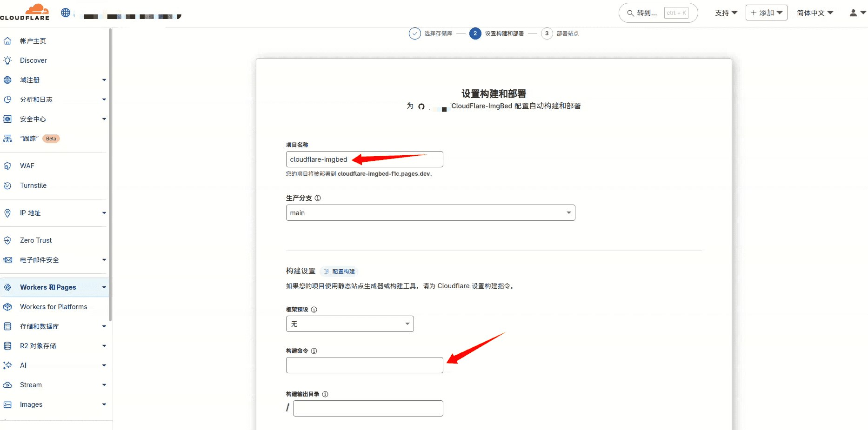Click the account name in header
The width and height of the screenshot is (868, 430).
point(130,16)
